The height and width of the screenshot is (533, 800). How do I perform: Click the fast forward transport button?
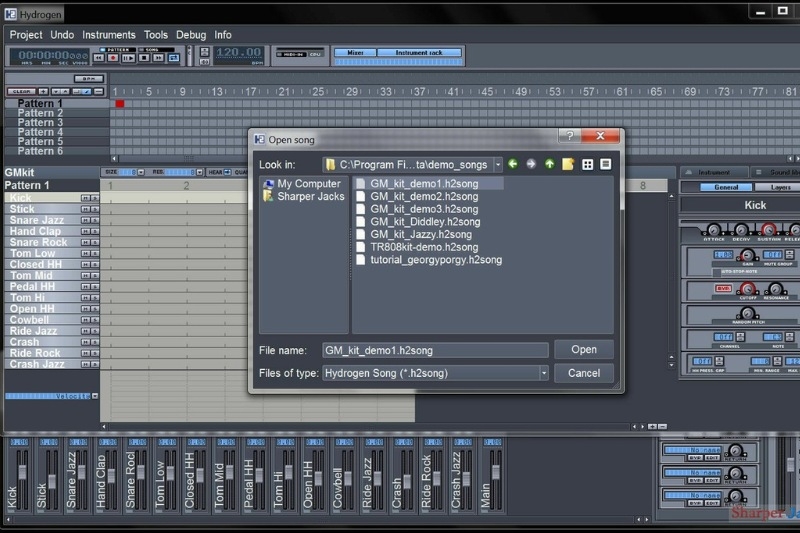click(159, 58)
